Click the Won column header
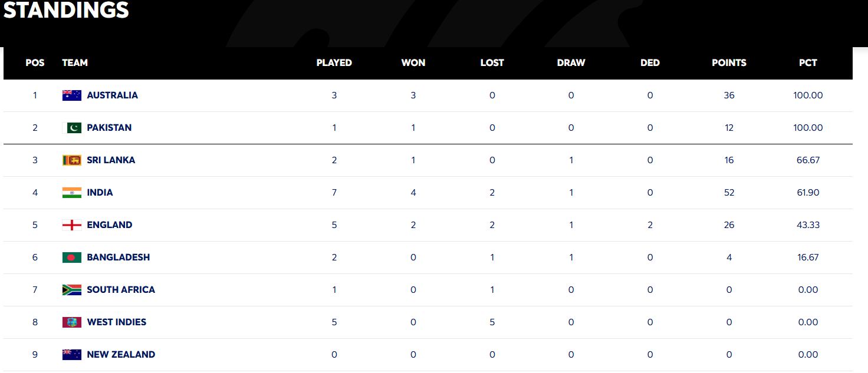 tap(413, 63)
